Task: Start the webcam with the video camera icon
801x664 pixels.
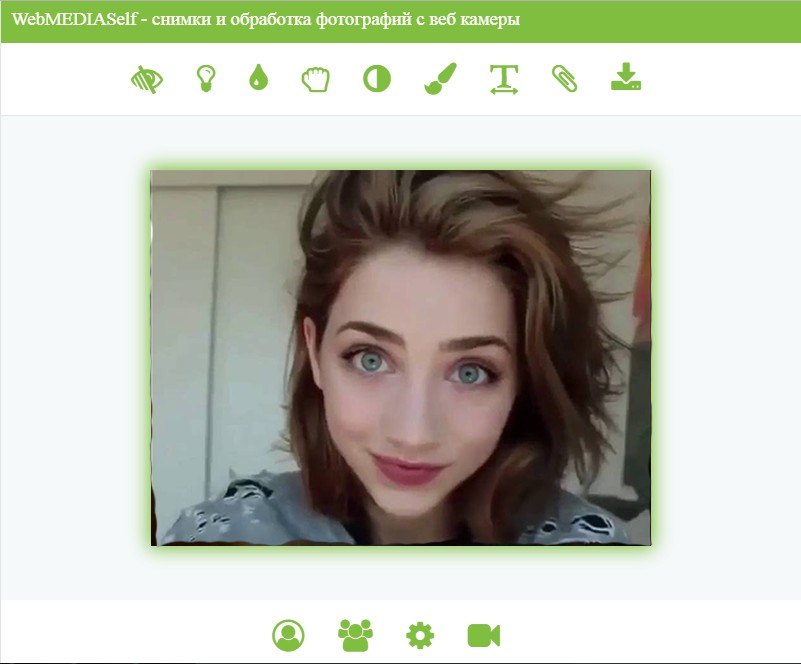Action: tap(484, 635)
